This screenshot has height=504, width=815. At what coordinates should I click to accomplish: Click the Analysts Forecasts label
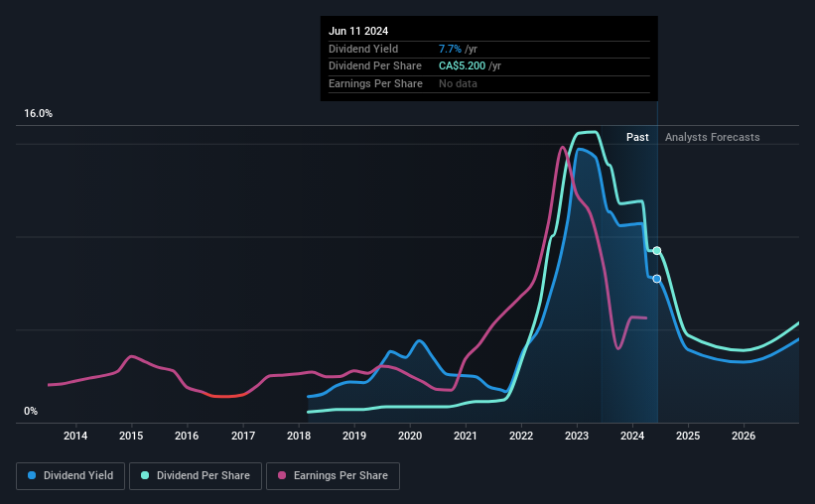pyautogui.click(x=712, y=137)
